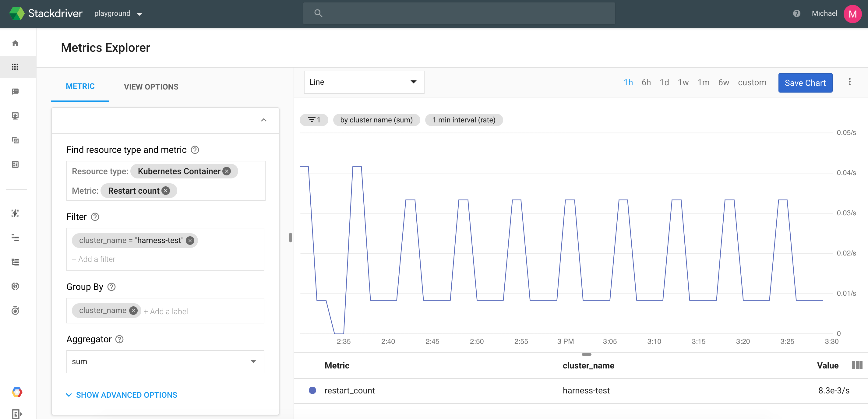Open Michael's account avatar
This screenshot has width=868, height=419.
point(852,14)
